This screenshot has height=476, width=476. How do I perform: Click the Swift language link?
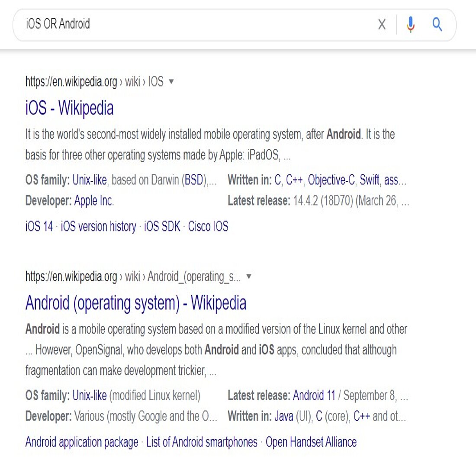click(370, 180)
